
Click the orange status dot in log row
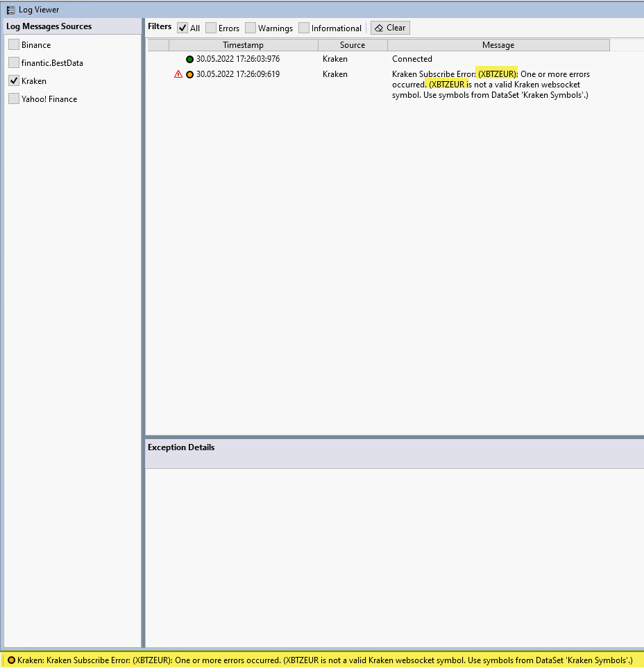(189, 74)
